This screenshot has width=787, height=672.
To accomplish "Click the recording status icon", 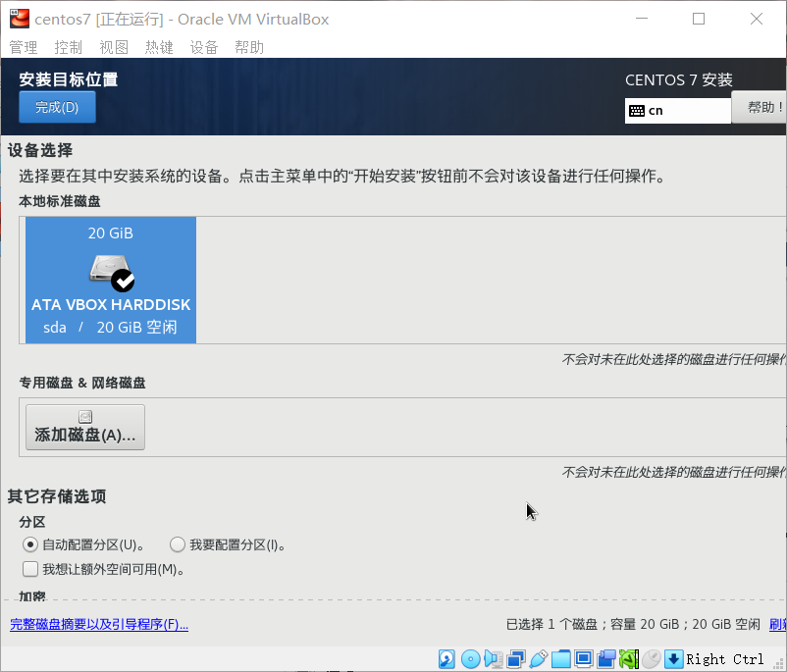I will click(606, 659).
